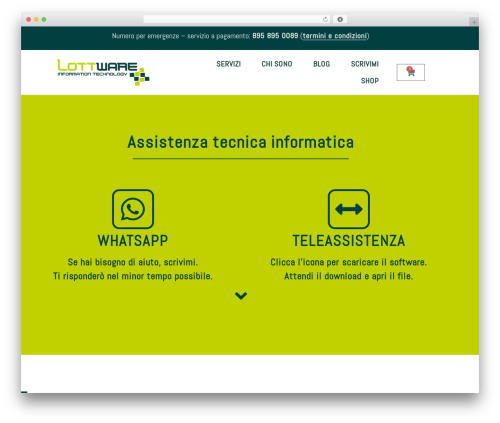Reload page using the browser refresh icon
The image size is (500, 423).
click(x=325, y=19)
